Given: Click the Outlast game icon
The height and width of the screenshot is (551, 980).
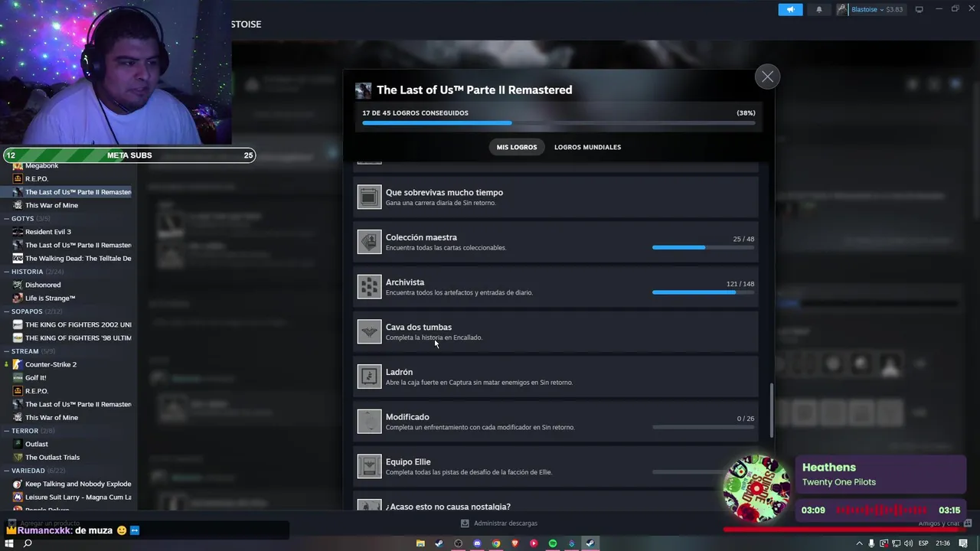Looking at the screenshot, I should [x=18, y=444].
